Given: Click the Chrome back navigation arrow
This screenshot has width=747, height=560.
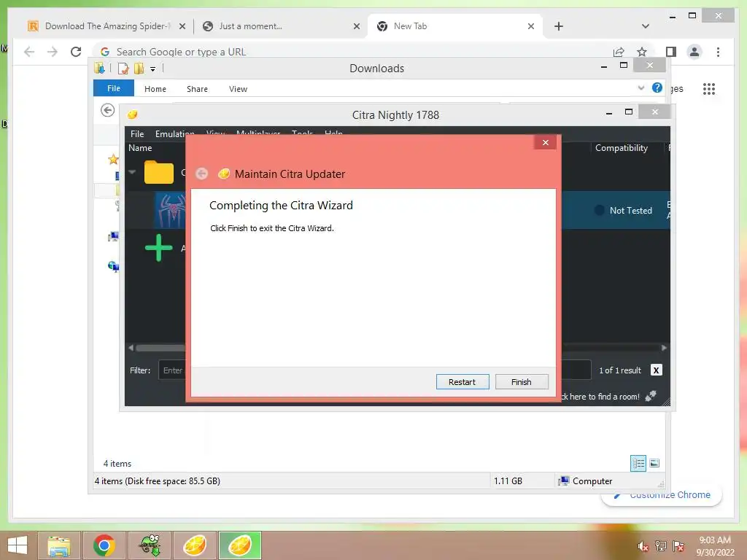Looking at the screenshot, I should pyautogui.click(x=29, y=52).
